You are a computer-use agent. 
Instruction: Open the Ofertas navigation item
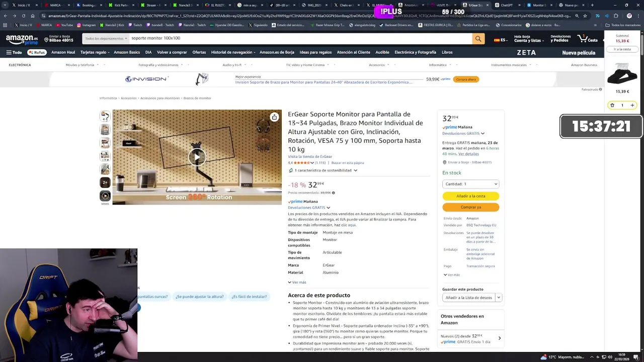pyautogui.click(x=199, y=52)
